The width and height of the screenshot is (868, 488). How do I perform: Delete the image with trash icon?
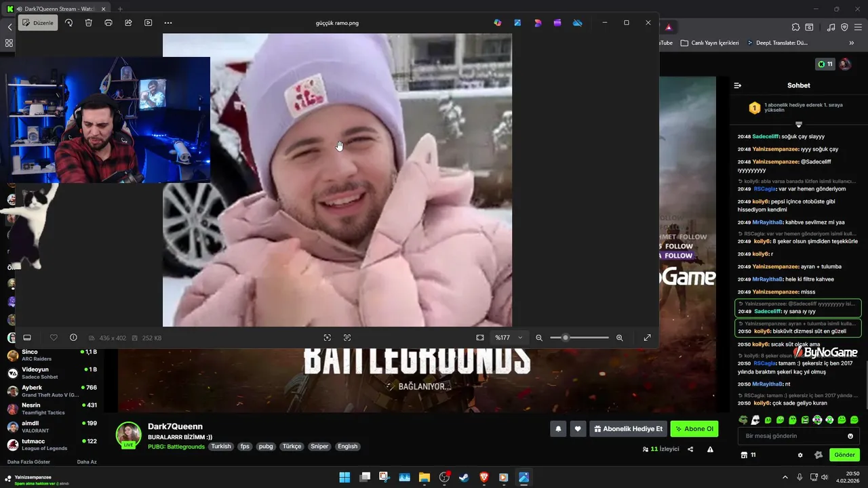coord(88,22)
